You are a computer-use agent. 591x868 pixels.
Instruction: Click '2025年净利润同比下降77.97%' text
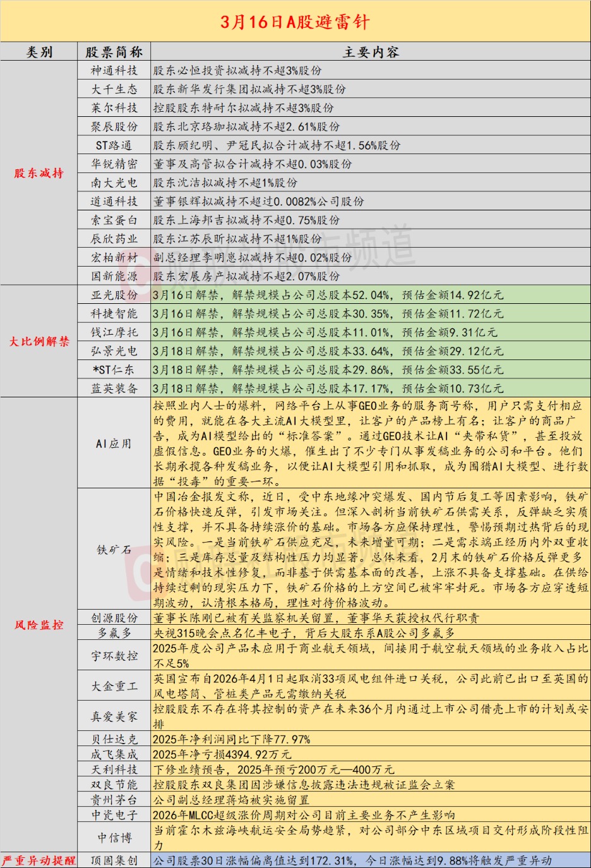click(231, 739)
